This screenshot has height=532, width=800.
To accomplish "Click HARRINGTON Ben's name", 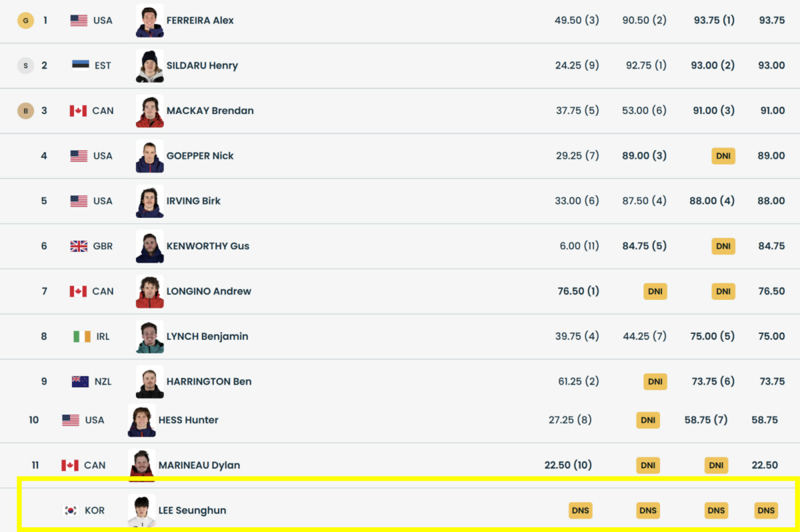I will point(209,382).
